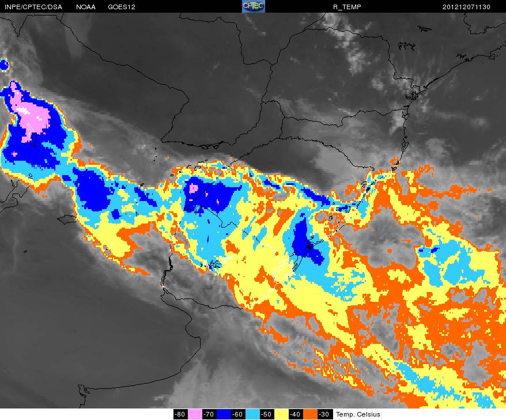The width and height of the screenshot is (506, 420).
Task: Click the Temp. Celsius legend label
Action: [358, 414]
